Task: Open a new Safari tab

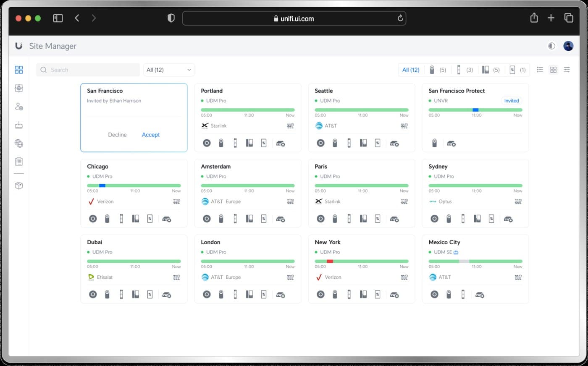Action: [x=551, y=18]
